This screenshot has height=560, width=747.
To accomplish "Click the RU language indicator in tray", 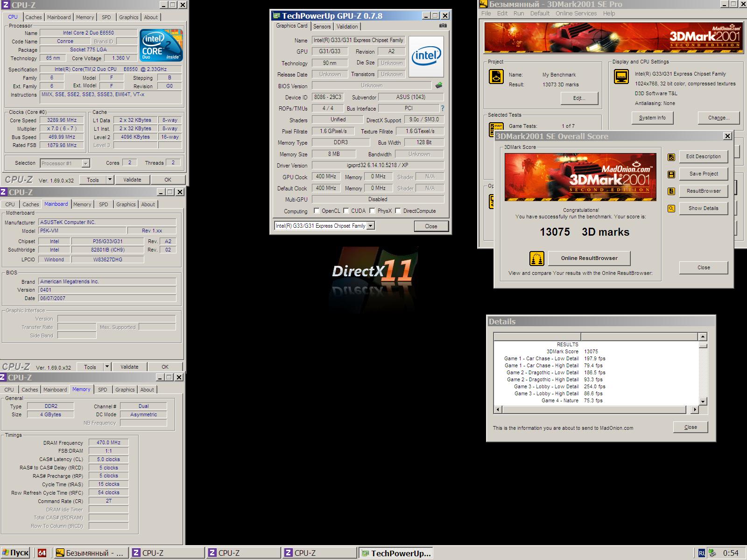I will (702, 553).
